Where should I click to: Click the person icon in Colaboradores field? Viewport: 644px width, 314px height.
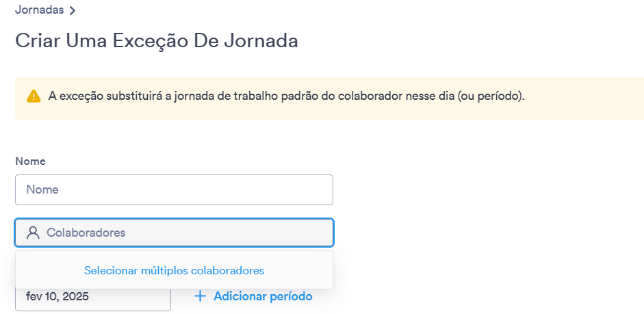coord(33,233)
